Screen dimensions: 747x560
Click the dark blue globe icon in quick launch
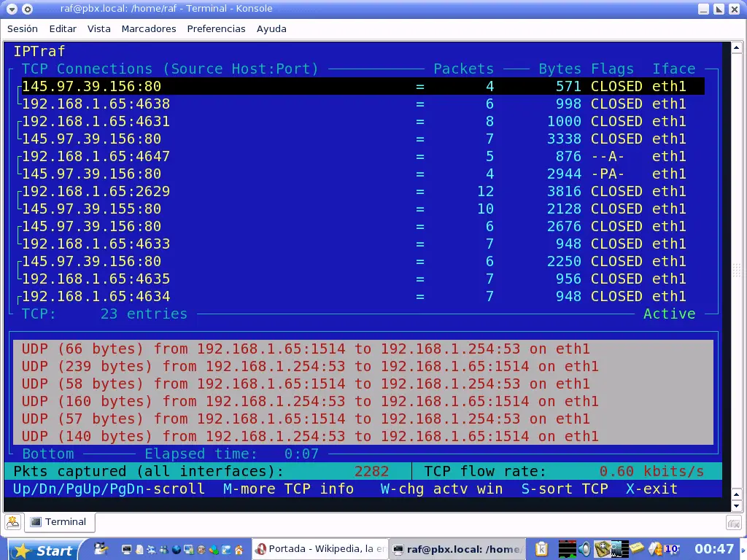tap(177, 550)
